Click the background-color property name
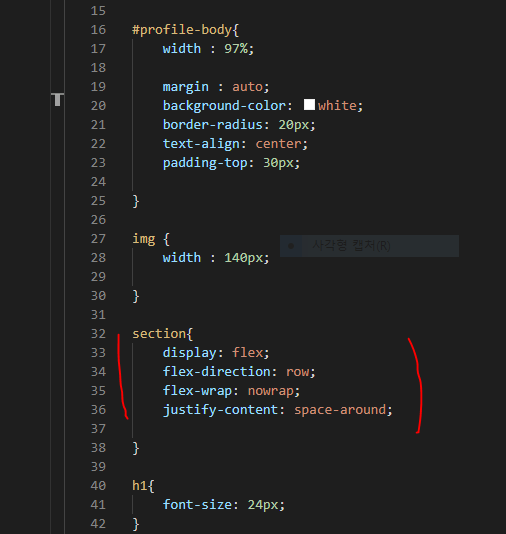 coord(224,106)
